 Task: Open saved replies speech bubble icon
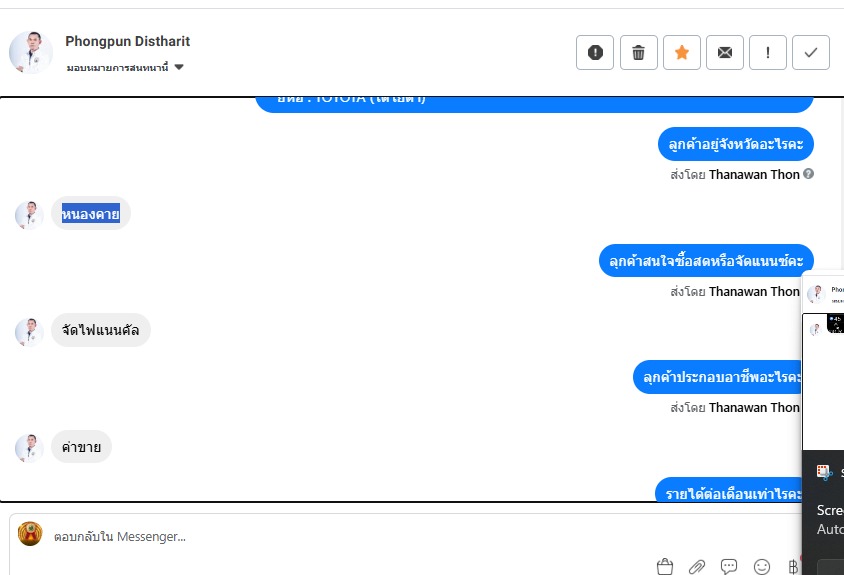[729, 566]
